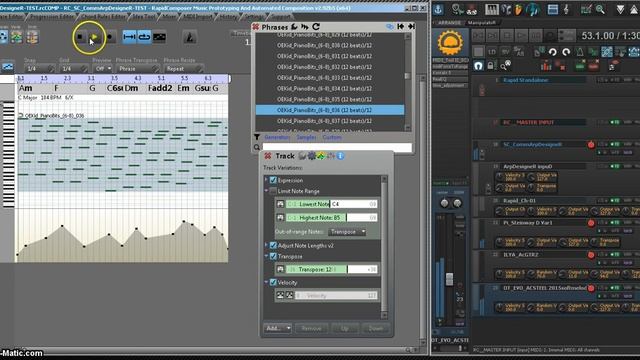Open the Custom link in Phrases filter
This screenshot has width=640, height=360.
point(332,137)
